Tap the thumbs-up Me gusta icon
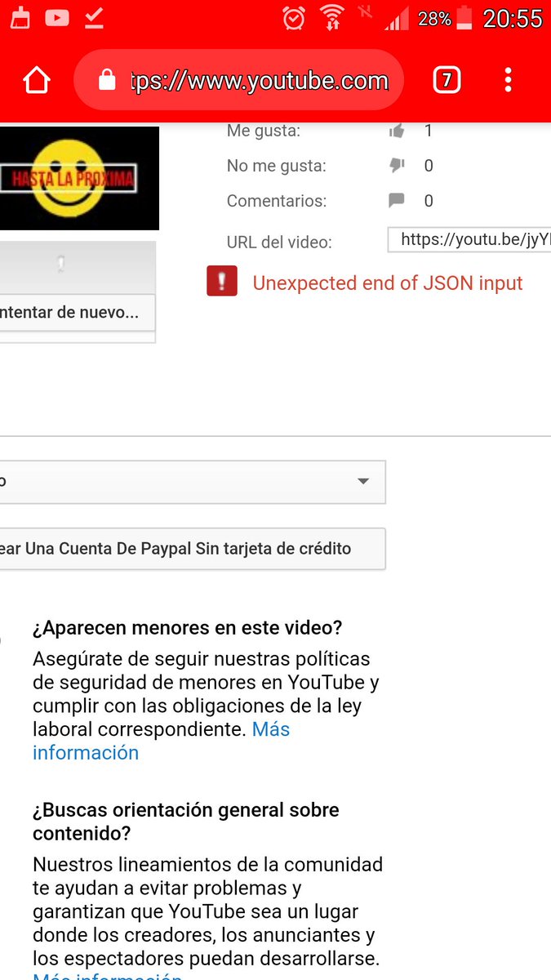This screenshot has height=980, width=551. coord(397,131)
